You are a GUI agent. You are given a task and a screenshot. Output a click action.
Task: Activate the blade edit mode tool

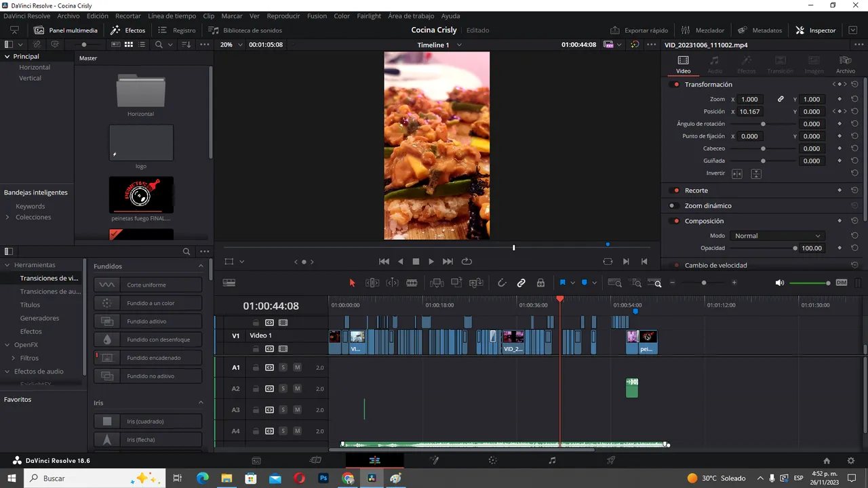pos(412,283)
